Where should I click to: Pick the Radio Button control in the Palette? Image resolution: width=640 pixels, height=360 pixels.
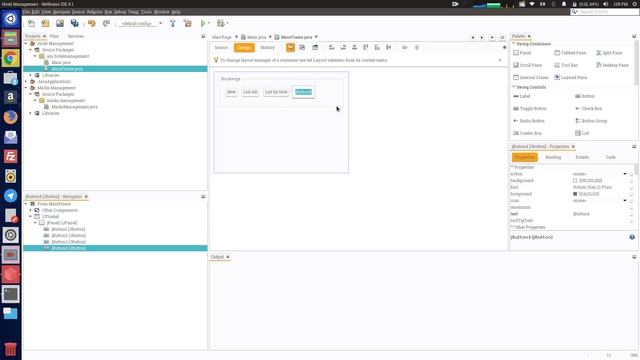[529, 121]
